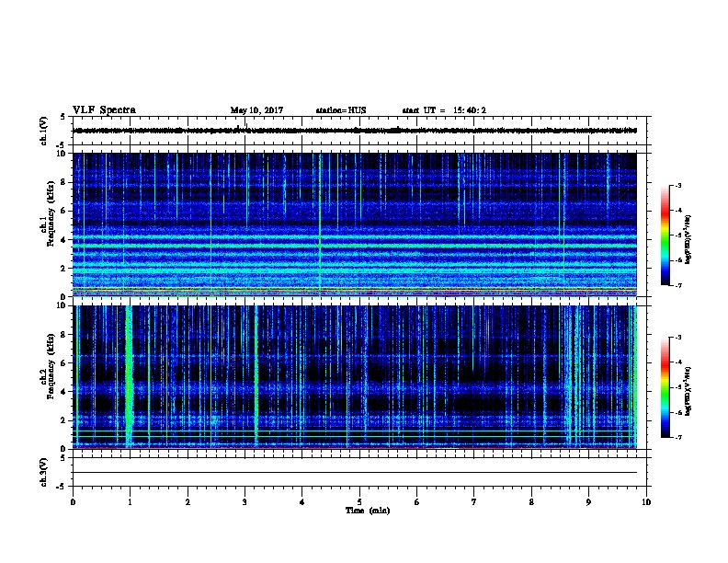728x563 pixels.
Task: Click the green vertical streak near 3.2 min in ch.2
Action: pyautogui.click(x=256, y=376)
